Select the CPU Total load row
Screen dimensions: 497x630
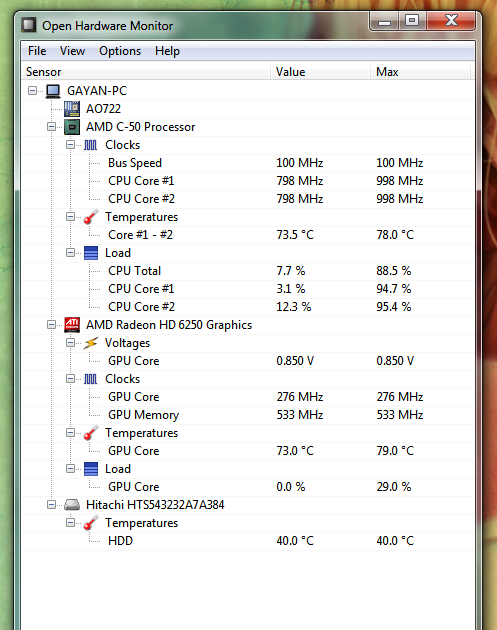click(248, 271)
